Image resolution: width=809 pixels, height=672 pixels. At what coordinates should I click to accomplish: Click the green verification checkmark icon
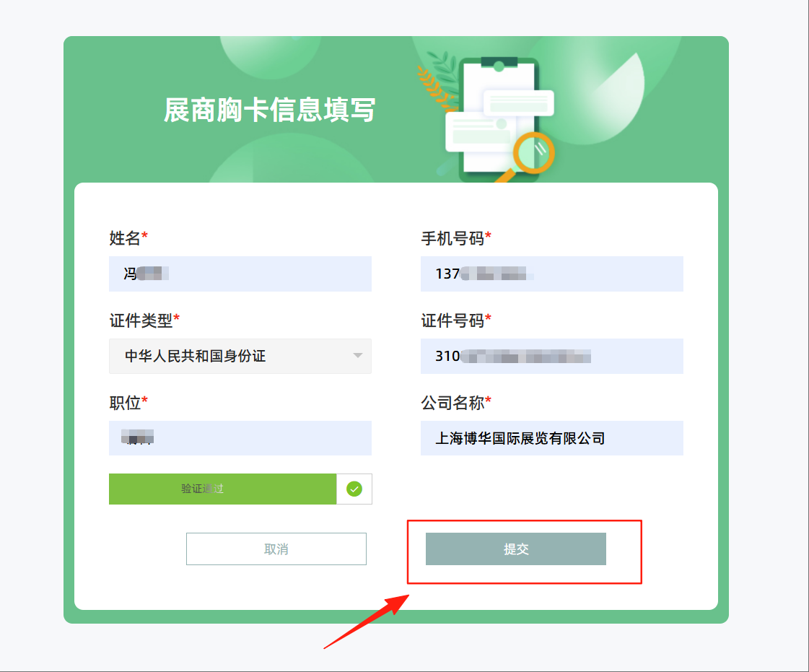[x=354, y=489]
